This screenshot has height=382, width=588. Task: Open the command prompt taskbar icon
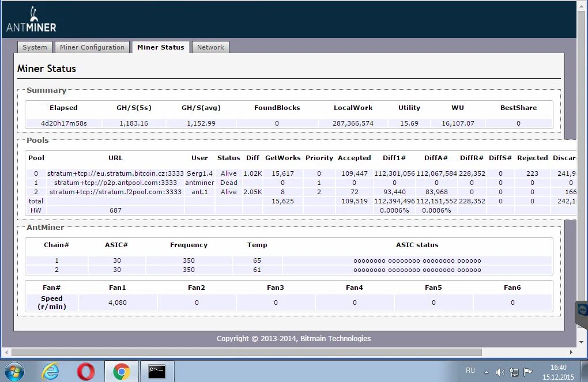(x=157, y=371)
